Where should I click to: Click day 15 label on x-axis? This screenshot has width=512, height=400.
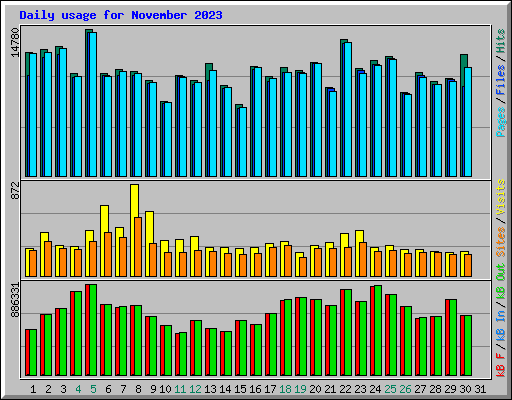pyautogui.click(x=240, y=389)
